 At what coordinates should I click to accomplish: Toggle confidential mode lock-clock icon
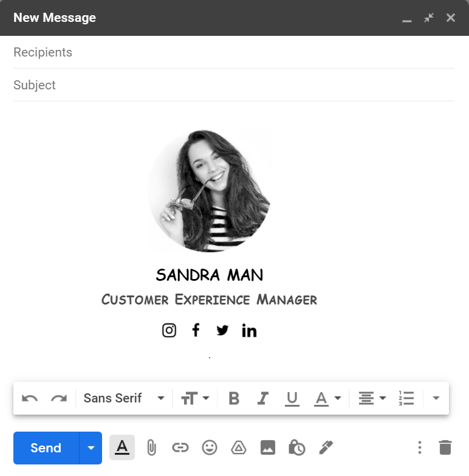click(296, 448)
